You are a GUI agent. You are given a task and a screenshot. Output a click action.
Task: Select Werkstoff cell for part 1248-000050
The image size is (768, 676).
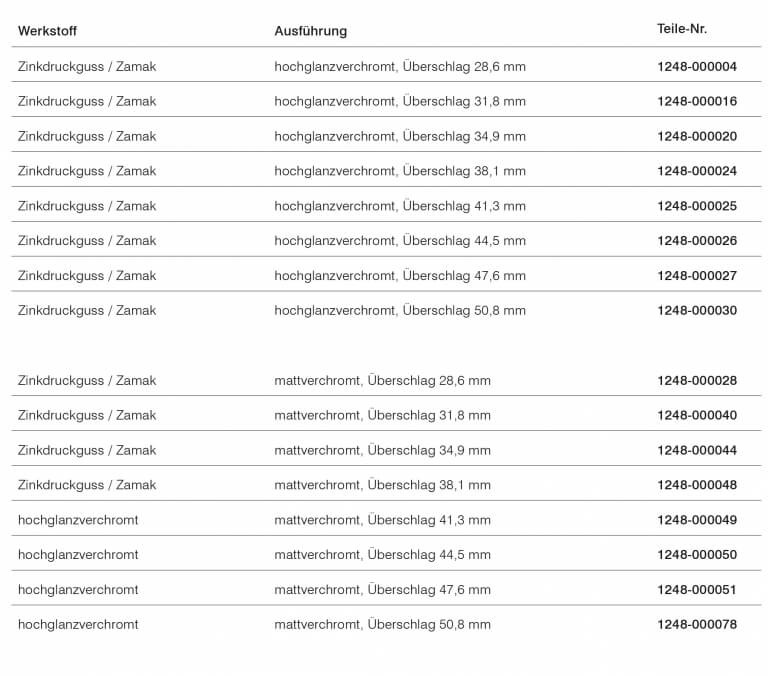click(78, 555)
